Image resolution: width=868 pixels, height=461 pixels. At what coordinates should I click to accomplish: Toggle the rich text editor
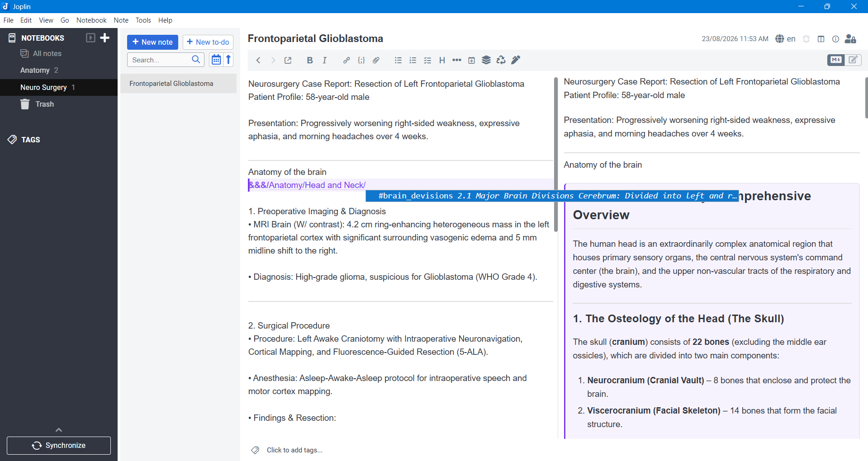(853, 60)
